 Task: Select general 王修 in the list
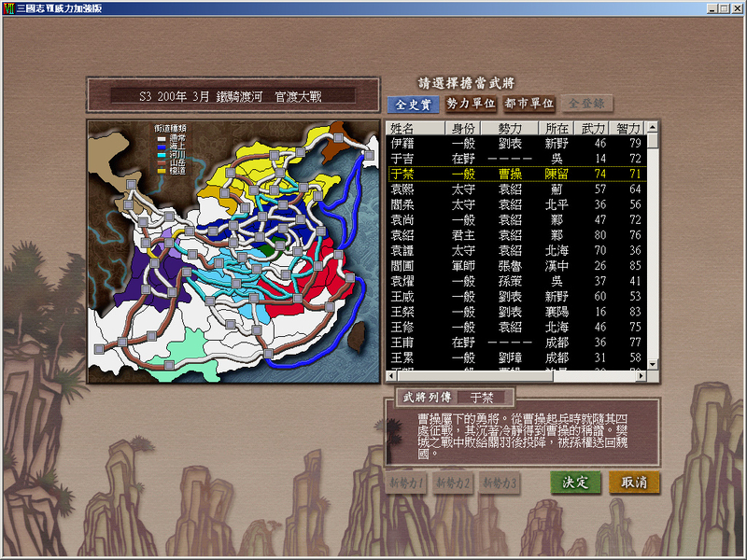[x=516, y=327]
